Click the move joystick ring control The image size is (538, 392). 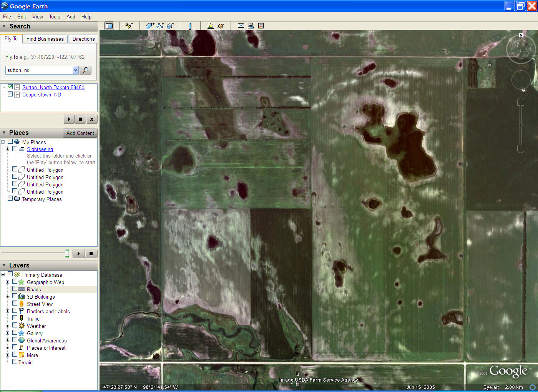pos(521,80)
